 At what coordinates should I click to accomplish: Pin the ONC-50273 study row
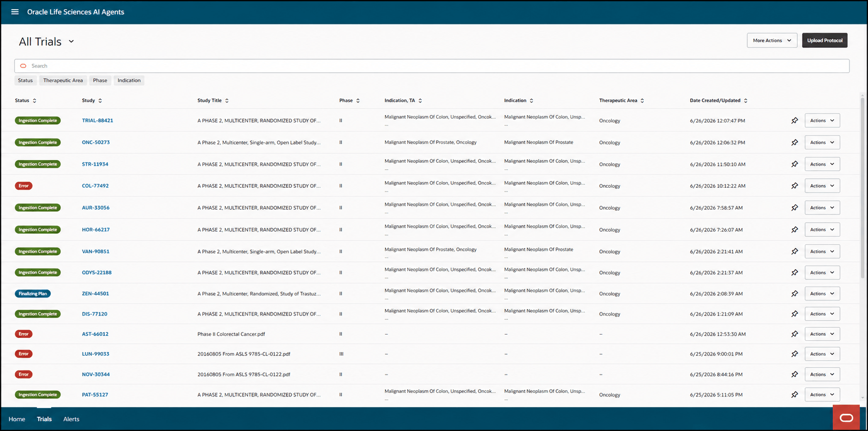pyautogui.click(x=794, y=142)
